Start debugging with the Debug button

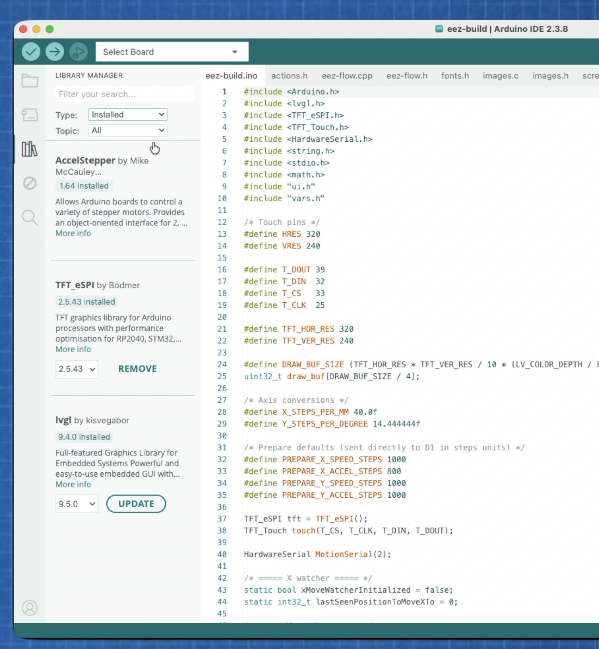(x=79, y=52)
